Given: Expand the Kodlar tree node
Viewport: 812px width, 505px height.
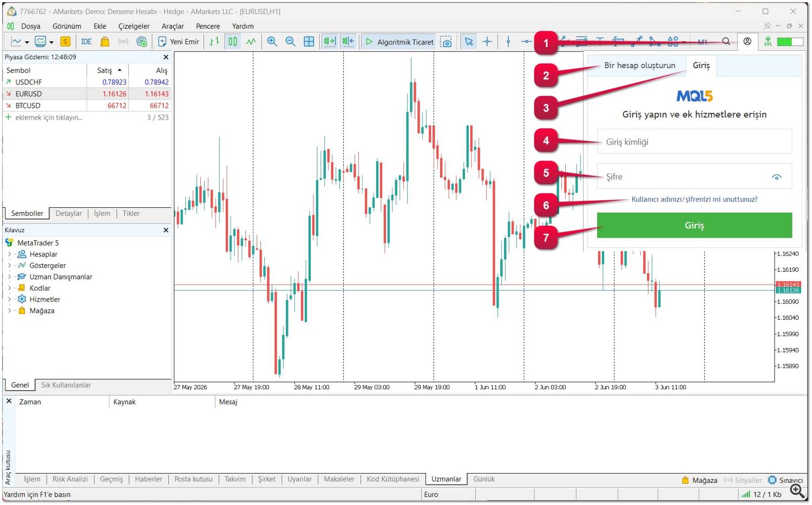Looking at the screenshot, I should point(9,288).
